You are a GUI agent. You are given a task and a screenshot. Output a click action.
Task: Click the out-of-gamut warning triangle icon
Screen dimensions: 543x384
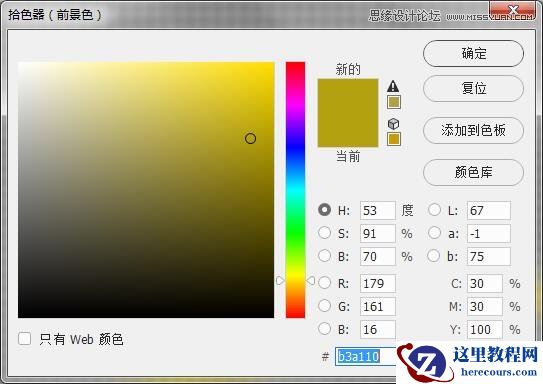tap(393, 86)
